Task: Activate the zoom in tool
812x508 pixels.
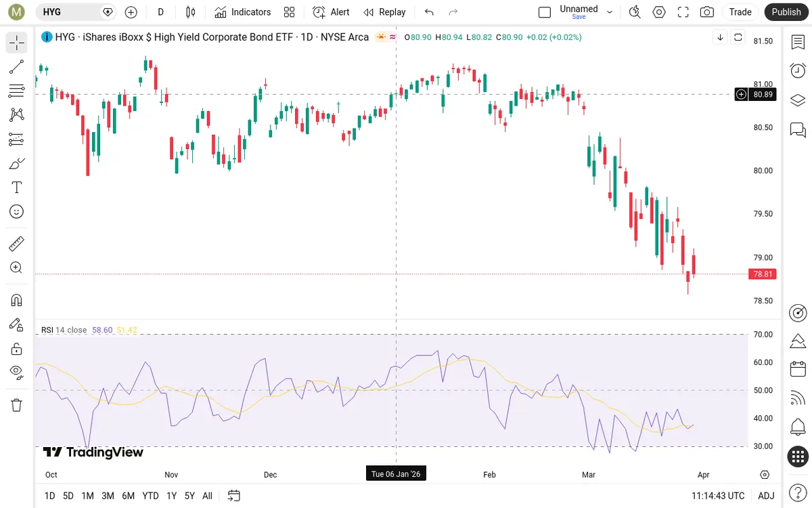Action: pyautogui.click(x=17, y=268)
